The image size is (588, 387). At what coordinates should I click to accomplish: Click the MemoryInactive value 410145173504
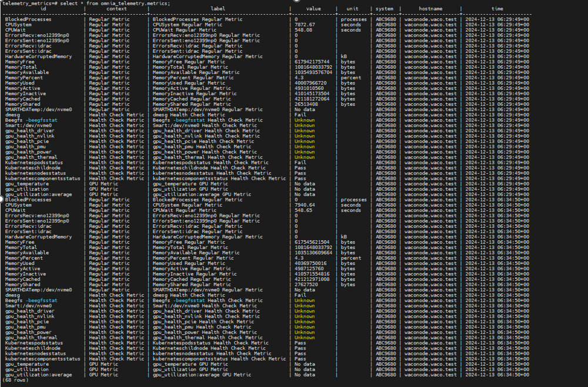[312, 94]
